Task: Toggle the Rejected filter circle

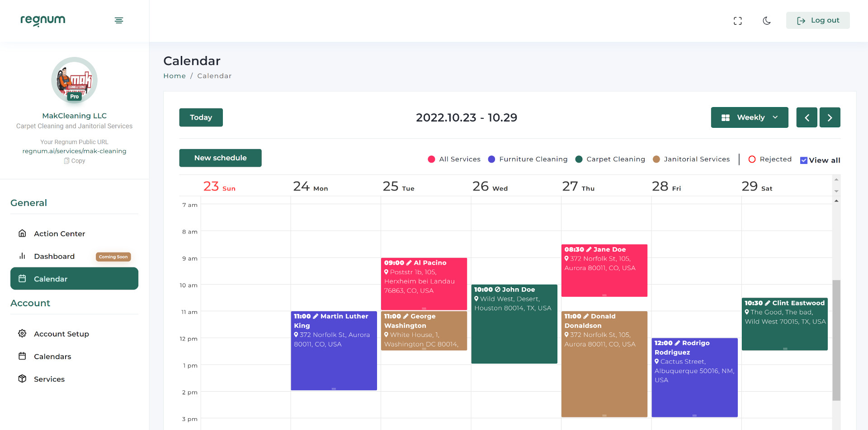Action: point(752,159)
